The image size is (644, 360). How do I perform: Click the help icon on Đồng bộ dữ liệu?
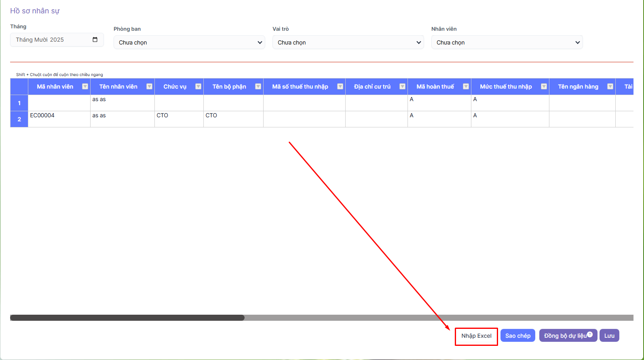coord(590,334)
